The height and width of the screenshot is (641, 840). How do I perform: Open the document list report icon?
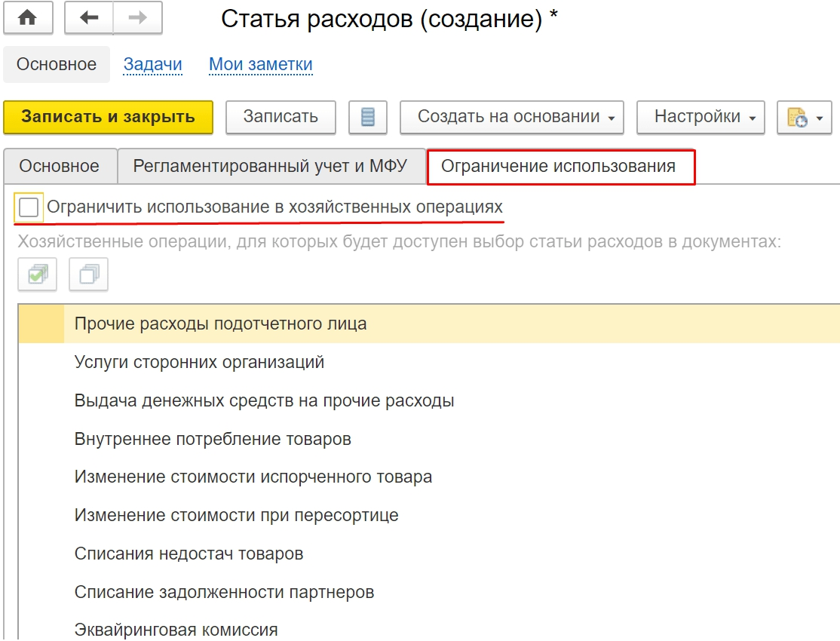(x=367, y=117)
